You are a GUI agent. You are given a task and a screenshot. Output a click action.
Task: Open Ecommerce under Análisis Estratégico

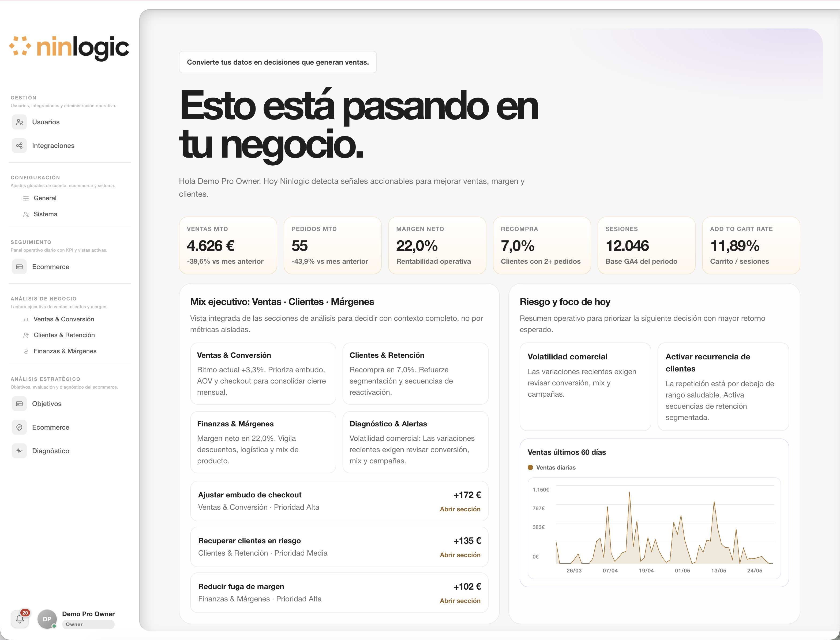51,427
